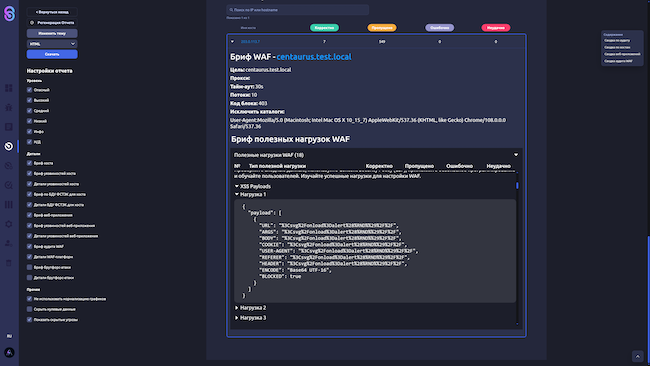Toggle Детали уязвимостей хоста checkbox

(x=29, y=184)
